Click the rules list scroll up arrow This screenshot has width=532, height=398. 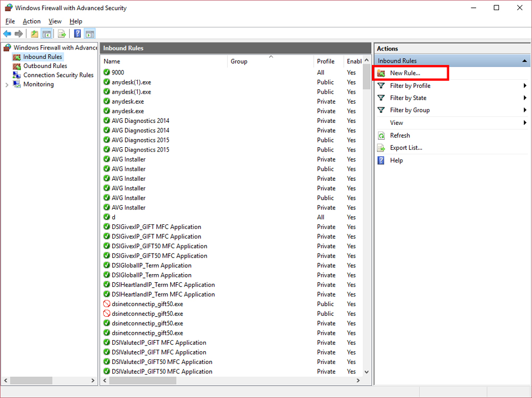coord(367,61)
